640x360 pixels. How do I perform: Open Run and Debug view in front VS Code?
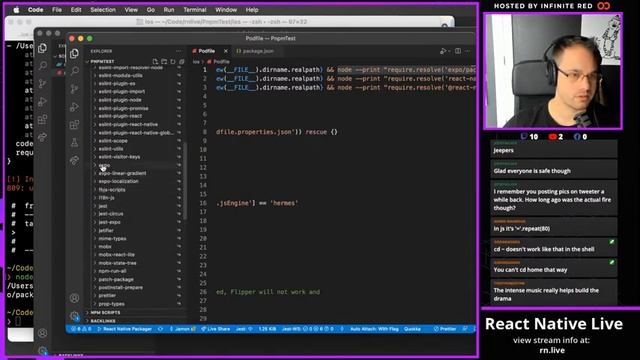(74, 107)
